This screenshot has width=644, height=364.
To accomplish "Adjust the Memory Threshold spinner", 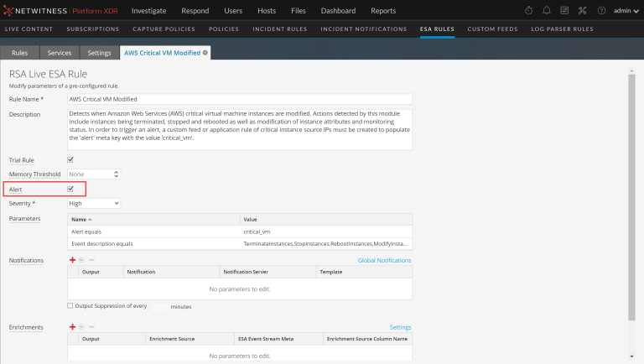I will click(116, 174).
